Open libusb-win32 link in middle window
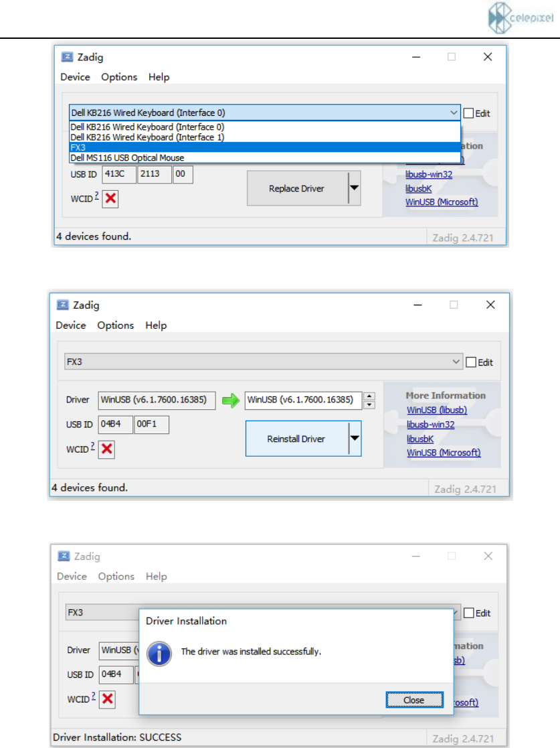 pyautogui.click(x=431, y=425)
